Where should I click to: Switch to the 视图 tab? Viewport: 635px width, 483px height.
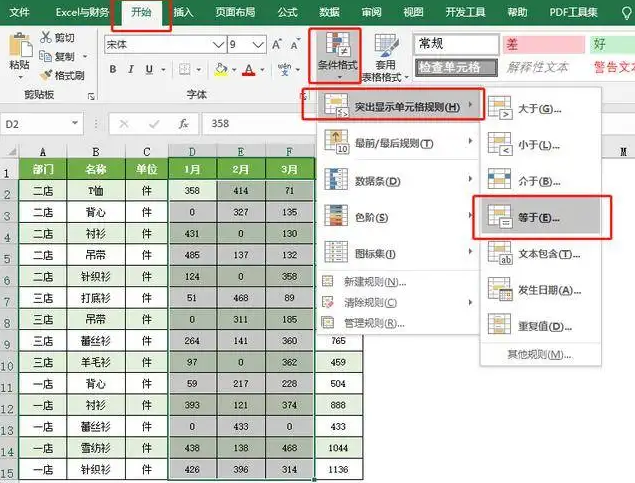pos(413,12)
